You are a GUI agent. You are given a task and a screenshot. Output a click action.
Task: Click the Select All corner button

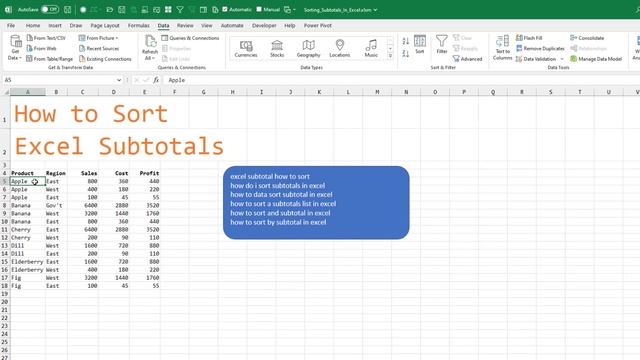pos(5,92)
